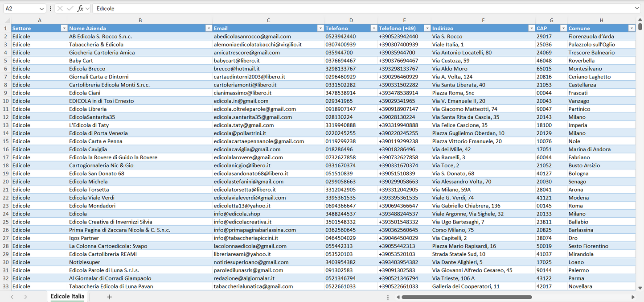Image resolution: width=644 pixels, height=302 pixels.
Task: Select row 17 header
Action: pos(6,157)
